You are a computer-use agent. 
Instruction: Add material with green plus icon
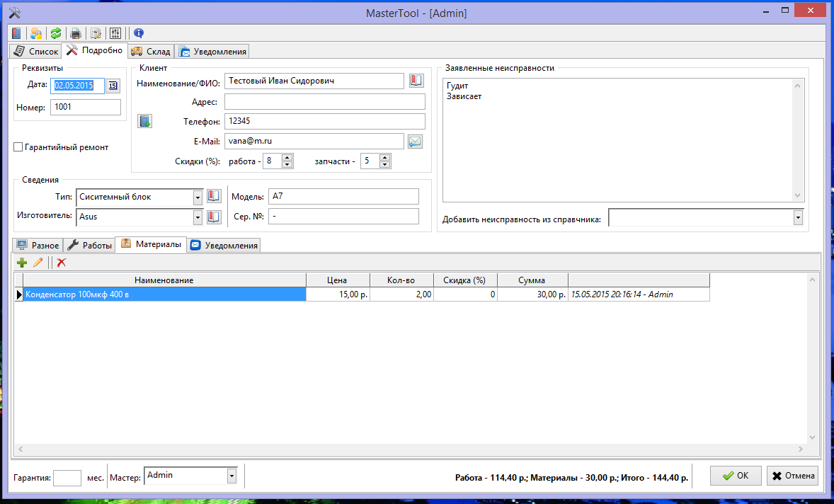(22, 263)
